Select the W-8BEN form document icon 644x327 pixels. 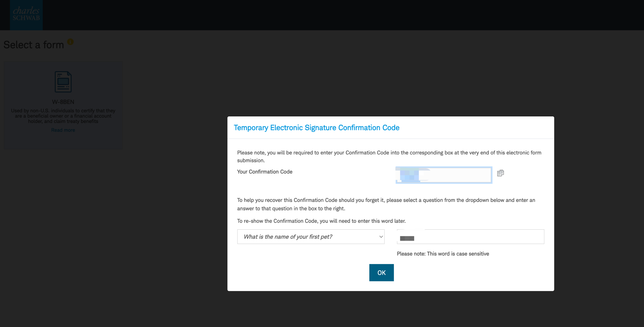(x=63, y=82)
